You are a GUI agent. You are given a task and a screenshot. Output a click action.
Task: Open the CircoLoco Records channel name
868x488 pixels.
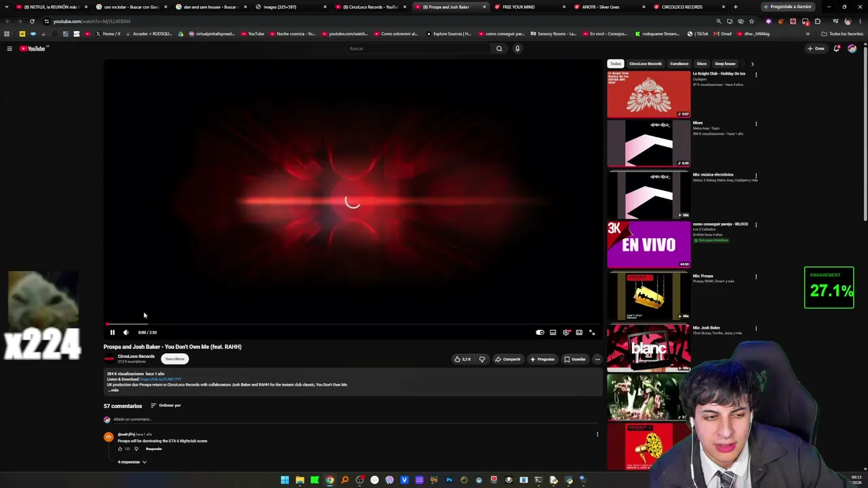click(136, 357)
